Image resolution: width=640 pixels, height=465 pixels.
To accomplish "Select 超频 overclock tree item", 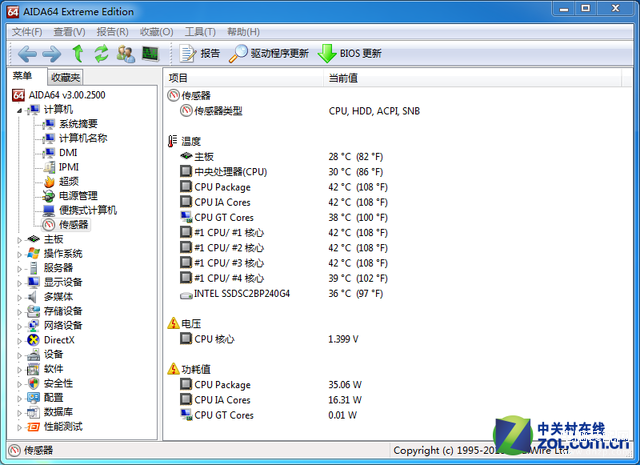I will click(69, 181).
